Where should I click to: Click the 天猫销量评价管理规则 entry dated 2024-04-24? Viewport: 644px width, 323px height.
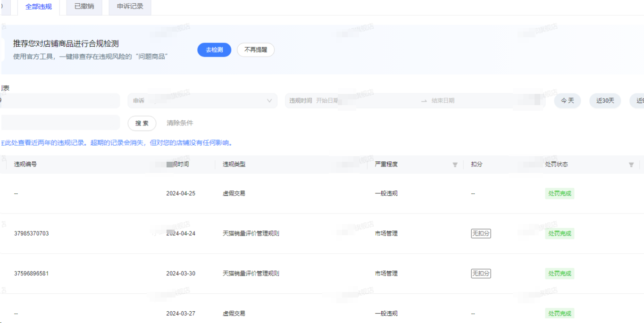click(x=251, y=233)
